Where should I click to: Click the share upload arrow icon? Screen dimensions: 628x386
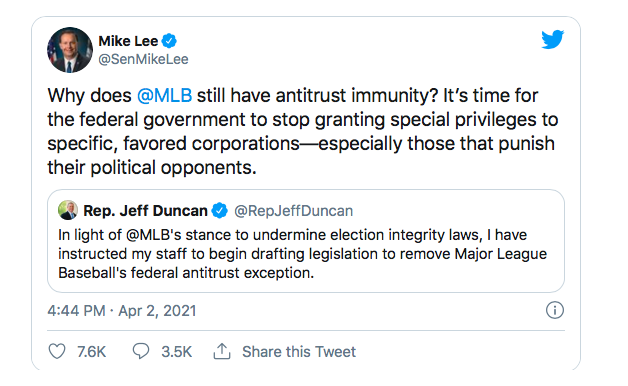(222, 351)
